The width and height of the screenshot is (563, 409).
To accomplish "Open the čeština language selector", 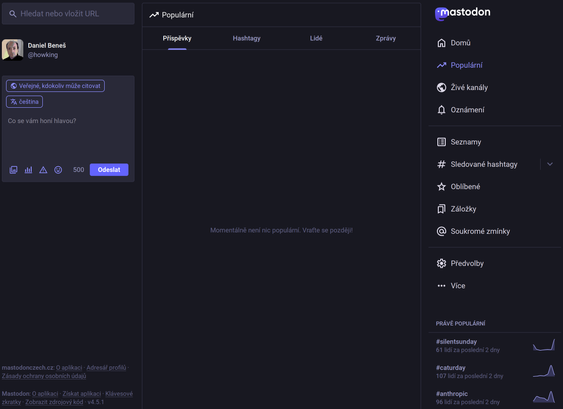I will [24, 102].
